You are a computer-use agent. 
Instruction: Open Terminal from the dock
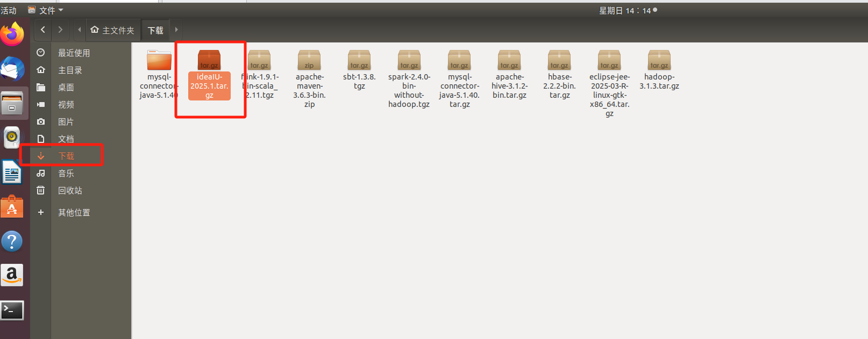pyautogui.click(x=12, y=310)
